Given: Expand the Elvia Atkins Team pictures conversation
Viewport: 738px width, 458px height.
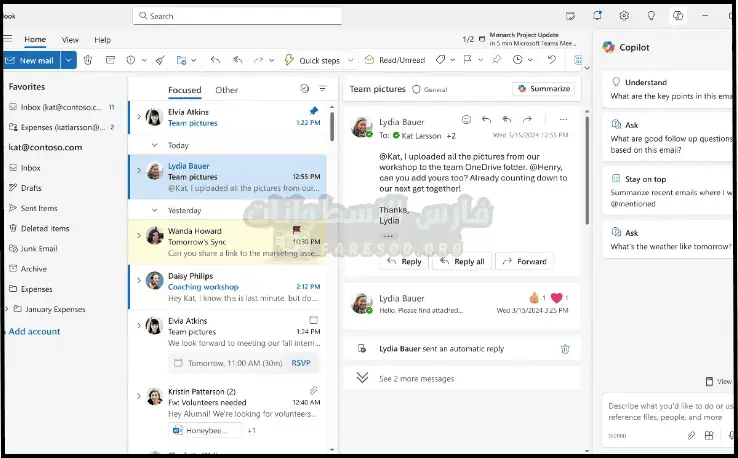Looking at the screenshot, I should tap(139, 117).
